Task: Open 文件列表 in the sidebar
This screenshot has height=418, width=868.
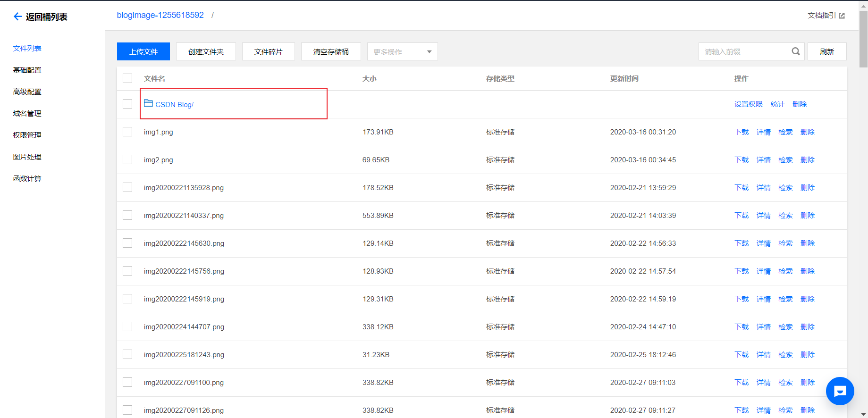Action: coord(27,48)
